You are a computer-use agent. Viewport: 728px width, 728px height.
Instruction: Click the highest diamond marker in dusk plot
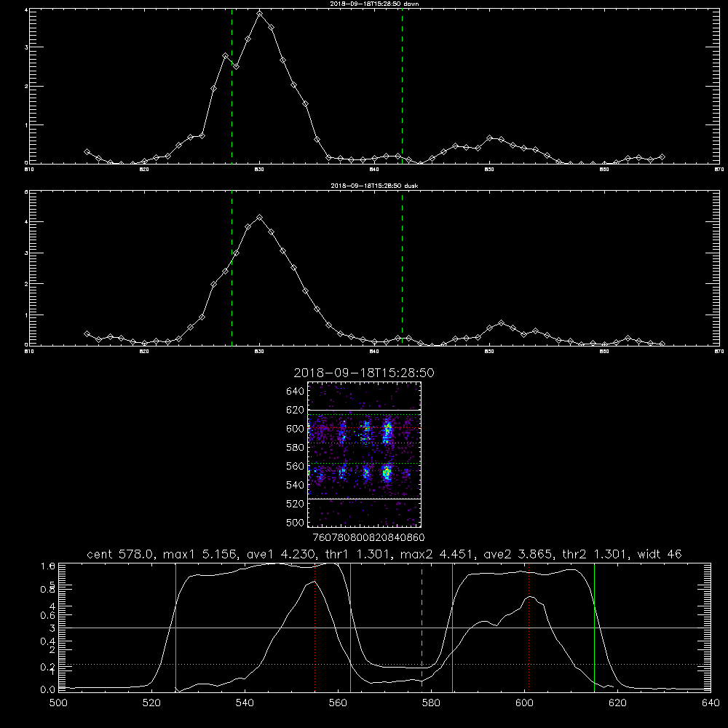coord(260,217)
